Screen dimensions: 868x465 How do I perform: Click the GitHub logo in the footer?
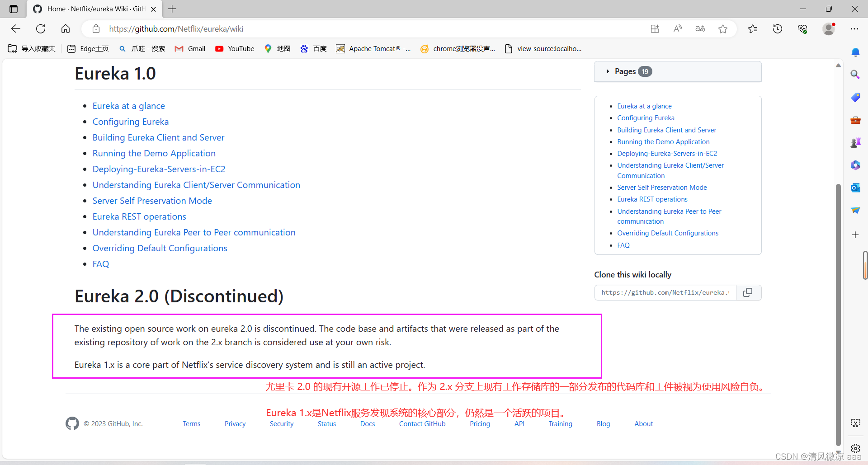tap(72, 423)
